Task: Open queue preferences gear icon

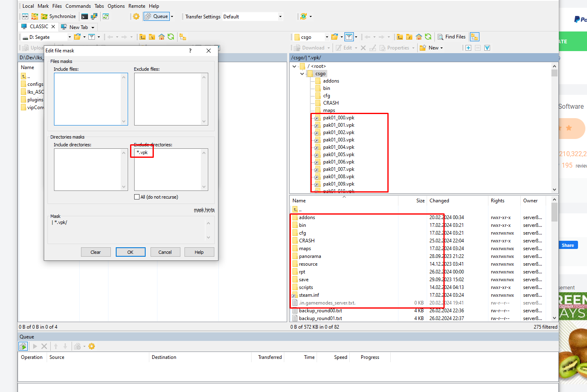Action: pyautogui.click(x=92, y=347)
